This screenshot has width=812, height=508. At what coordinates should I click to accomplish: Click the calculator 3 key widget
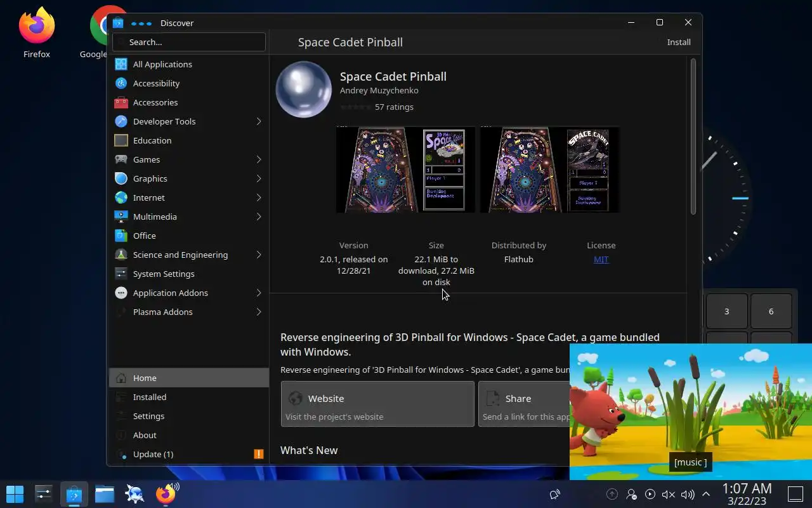tap(727, 311)
